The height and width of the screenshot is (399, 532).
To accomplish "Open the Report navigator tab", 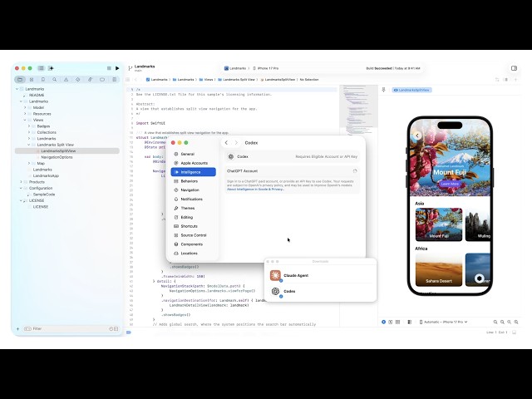I will coord(115,80).
